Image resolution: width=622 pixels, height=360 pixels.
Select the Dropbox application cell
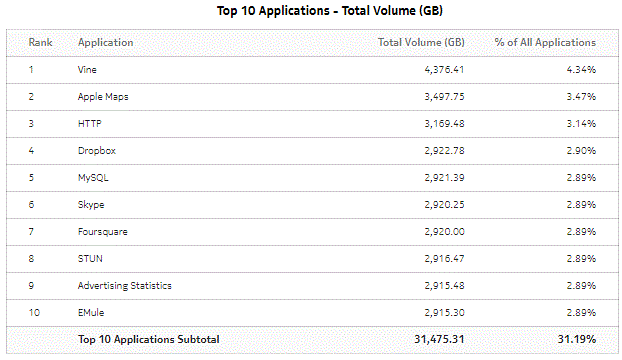click(x=97, y=151)
